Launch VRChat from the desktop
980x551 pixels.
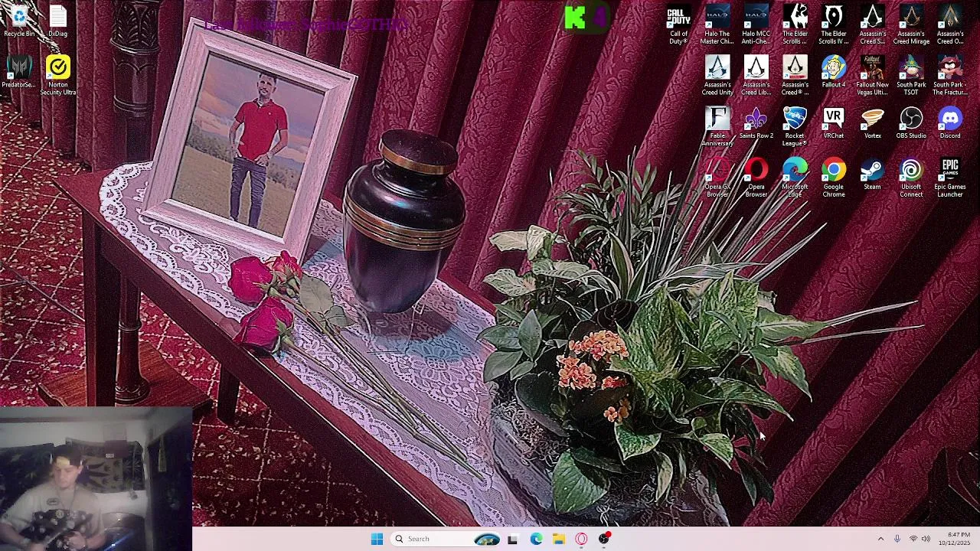point(834,123)
